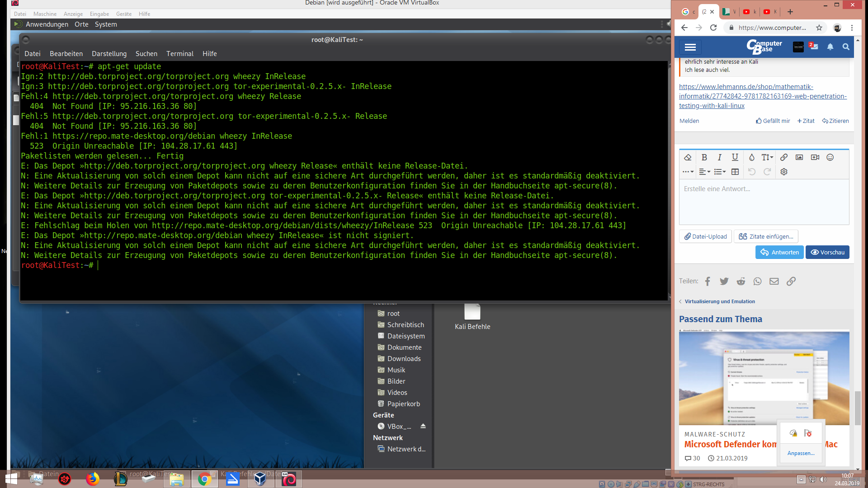
Task: Click the Antworten reply button
Action: [779, 252]
